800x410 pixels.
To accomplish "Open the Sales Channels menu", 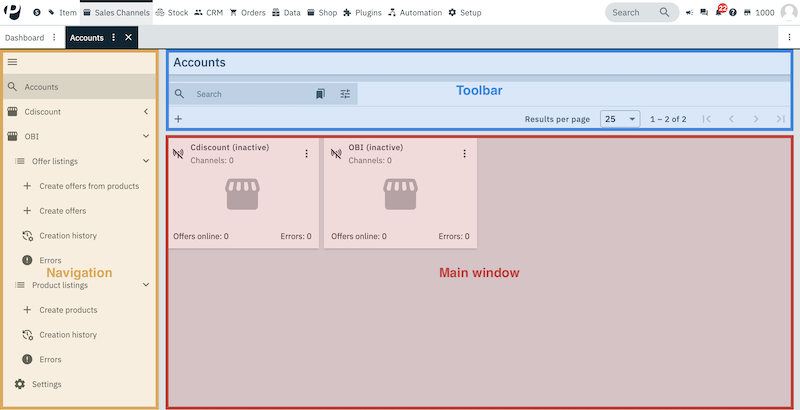I will click(115, 13).
